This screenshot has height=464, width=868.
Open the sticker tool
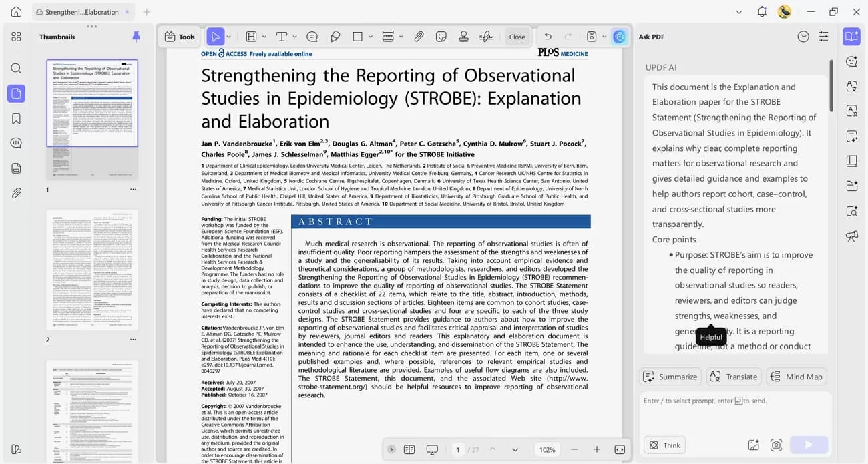(441, 37)
